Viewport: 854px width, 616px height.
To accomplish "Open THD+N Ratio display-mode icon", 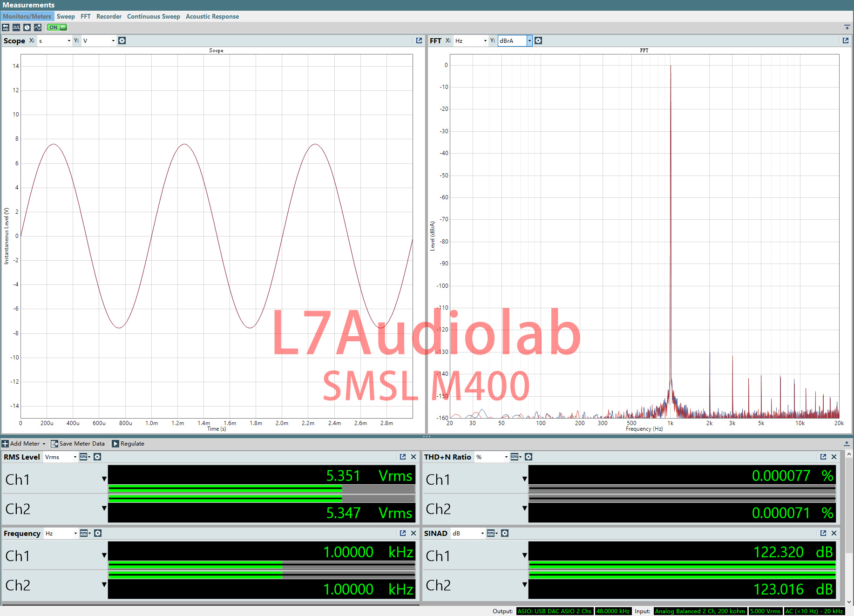I will [x=516, y=457].
